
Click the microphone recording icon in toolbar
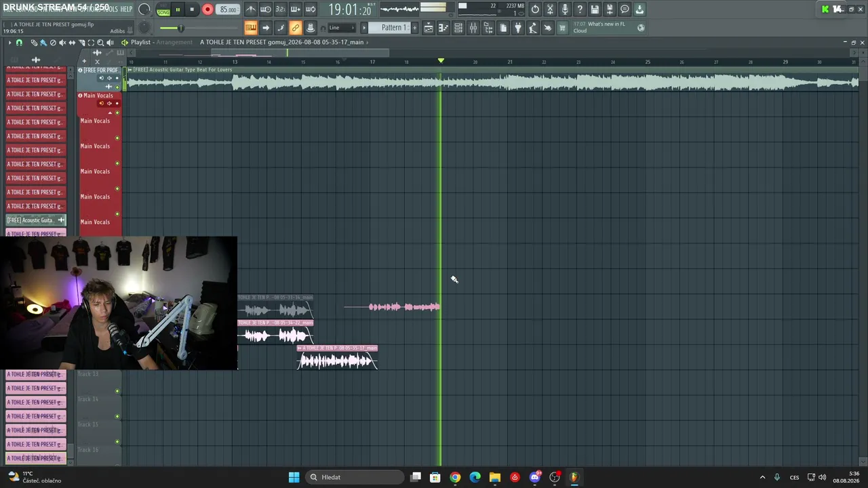click(x=565, y=9)
